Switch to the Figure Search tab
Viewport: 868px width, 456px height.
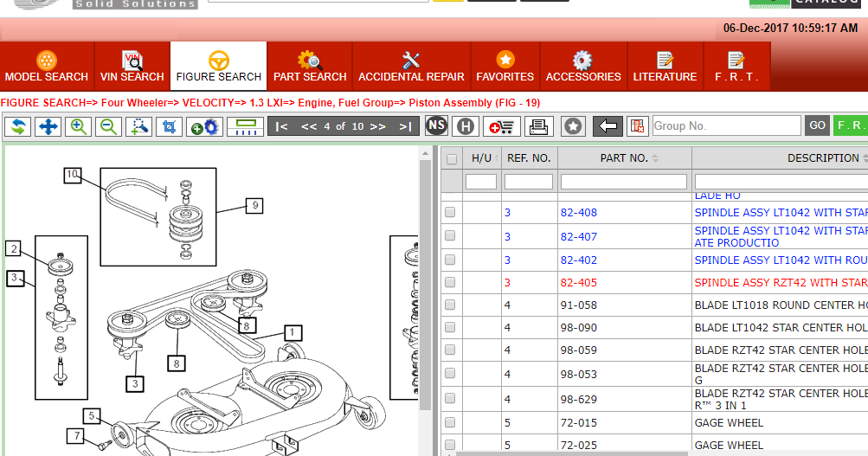219,67
